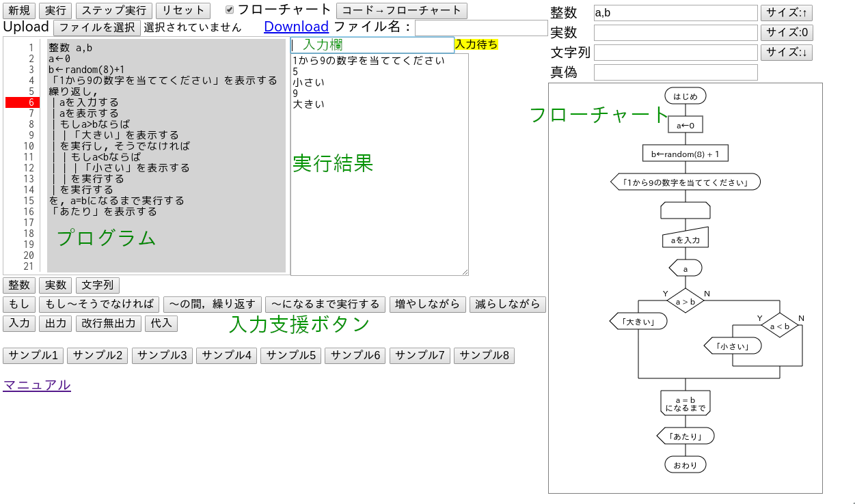Decrease flowchart size with サイズ:↓

point(786,53)
